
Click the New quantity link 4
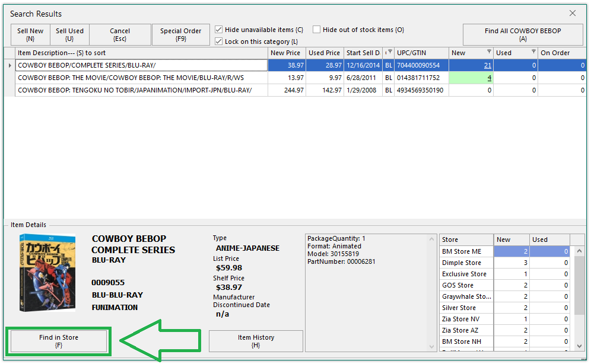pos(489,78)
